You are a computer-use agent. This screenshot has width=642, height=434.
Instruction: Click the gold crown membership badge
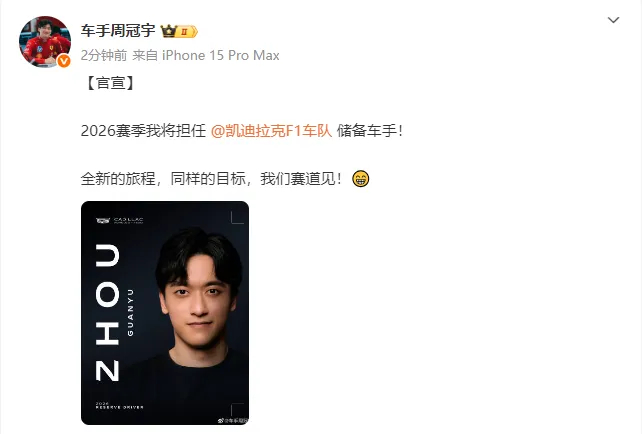click(179, 31)
